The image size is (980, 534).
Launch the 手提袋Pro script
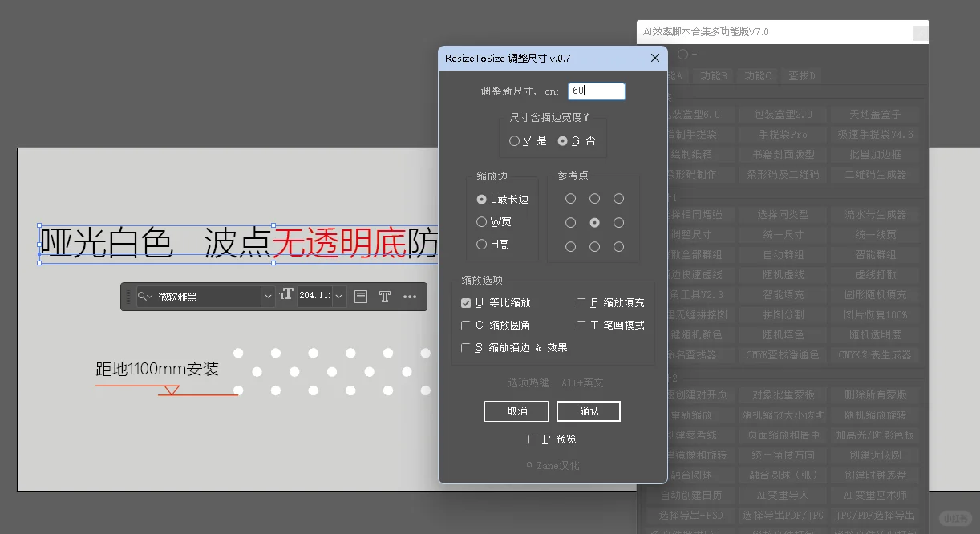783,134
